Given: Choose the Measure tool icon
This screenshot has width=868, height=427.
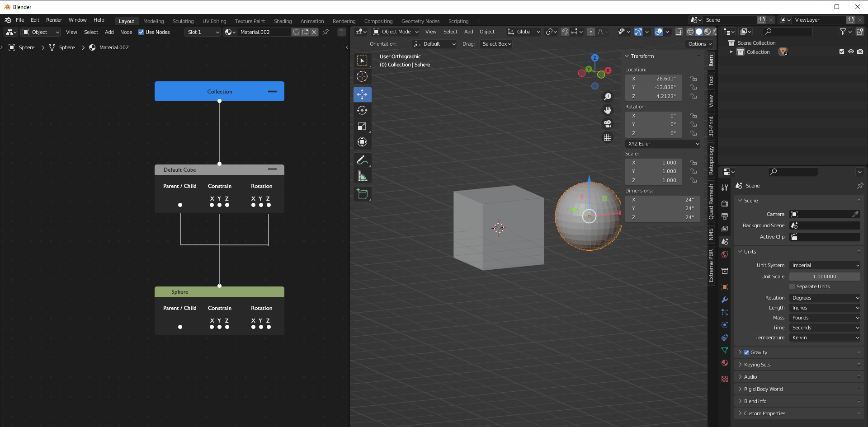Looking at the screenshot, I should (362, 176).
